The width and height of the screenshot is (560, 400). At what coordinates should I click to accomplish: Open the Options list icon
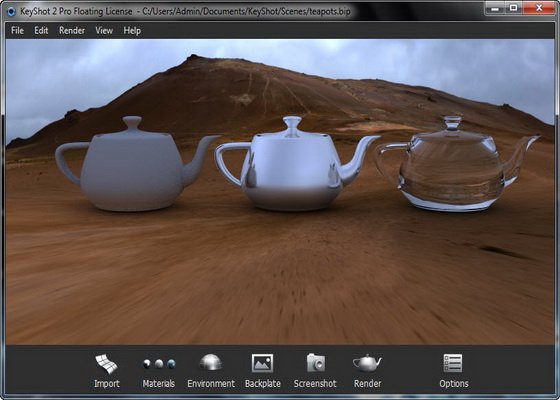453,363
